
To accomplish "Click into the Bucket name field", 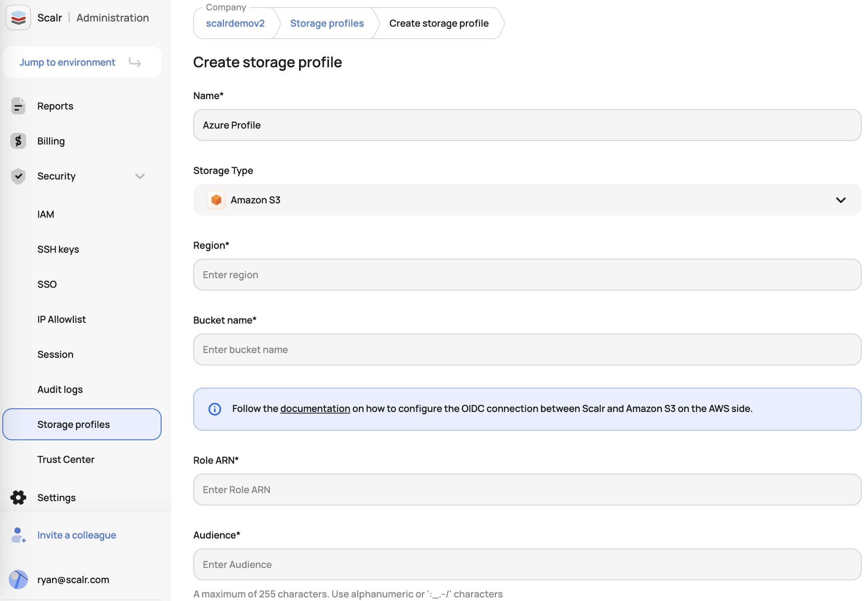I will [527, 349].
